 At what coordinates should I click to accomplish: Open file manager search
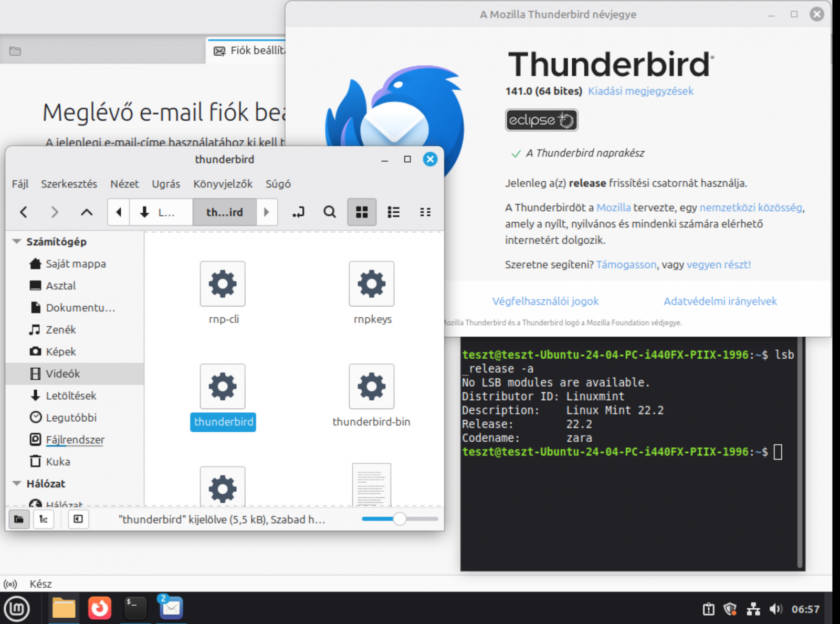(x=330, y=212)
